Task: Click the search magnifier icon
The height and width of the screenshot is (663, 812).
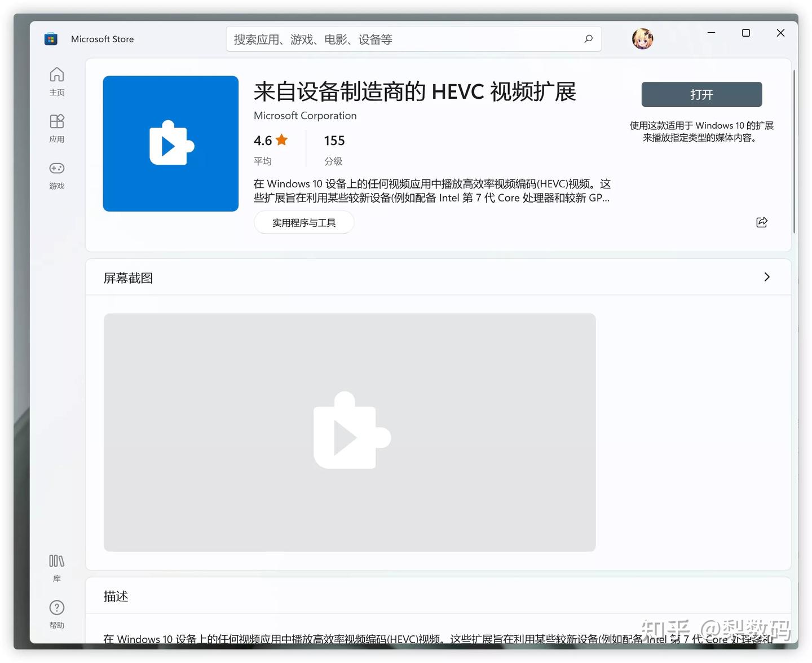Action: pyautogui.click(x=588, y=39)
